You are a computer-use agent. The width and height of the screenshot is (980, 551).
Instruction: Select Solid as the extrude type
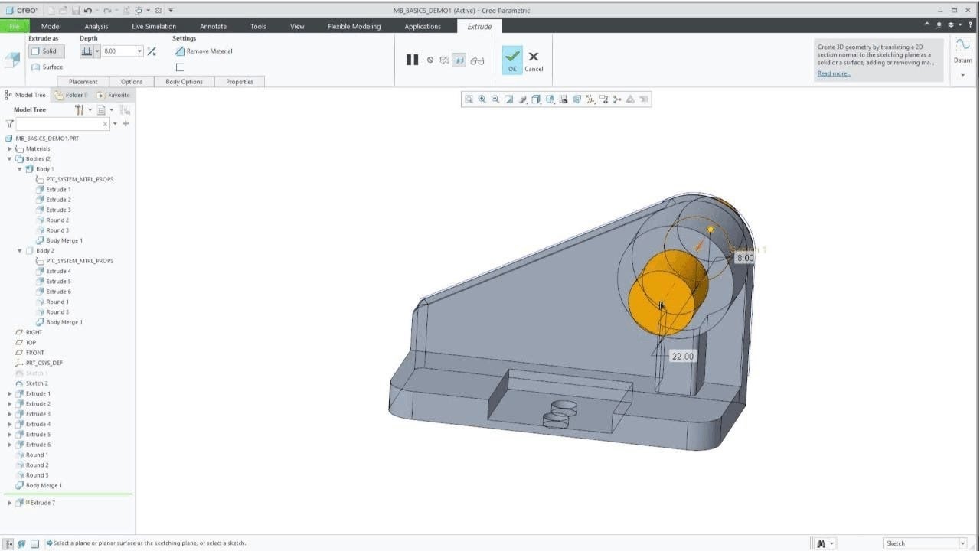[x=47, y=51]
